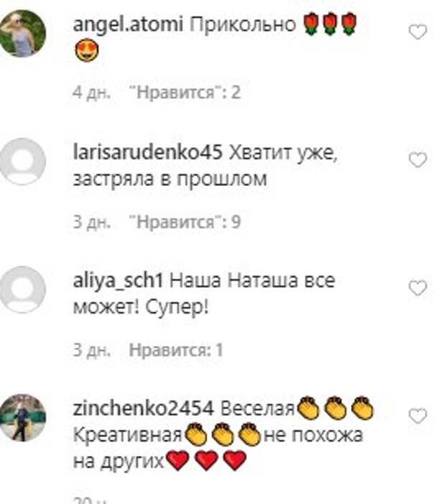The image size is (445, 504).
Task: Open the 4 дн. timestamp of first comment
Action: (x=92, y=93)
